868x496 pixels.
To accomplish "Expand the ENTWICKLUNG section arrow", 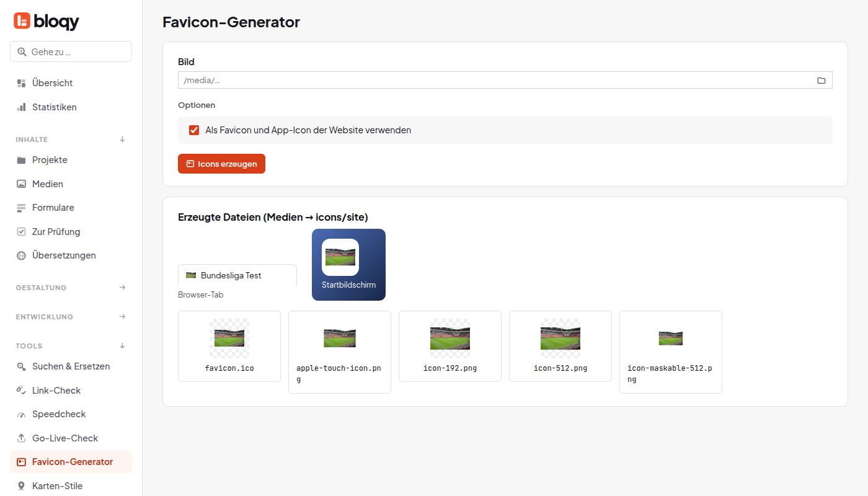I will click(x=122, y=317).
